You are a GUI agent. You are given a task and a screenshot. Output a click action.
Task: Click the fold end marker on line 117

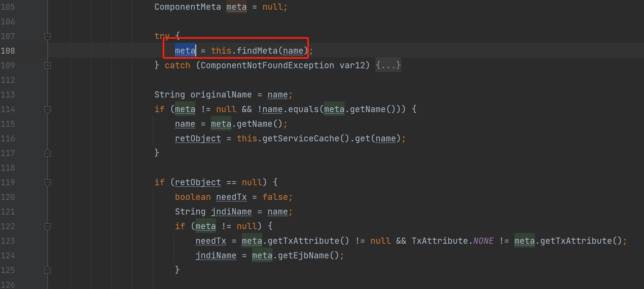[x=48, y=153]
